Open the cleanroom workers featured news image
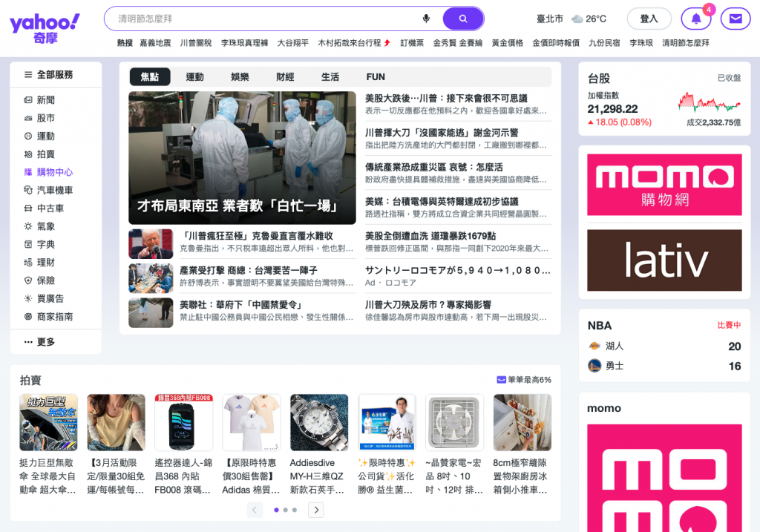Screen dimensions: 760x532 (x=243, y=157)
